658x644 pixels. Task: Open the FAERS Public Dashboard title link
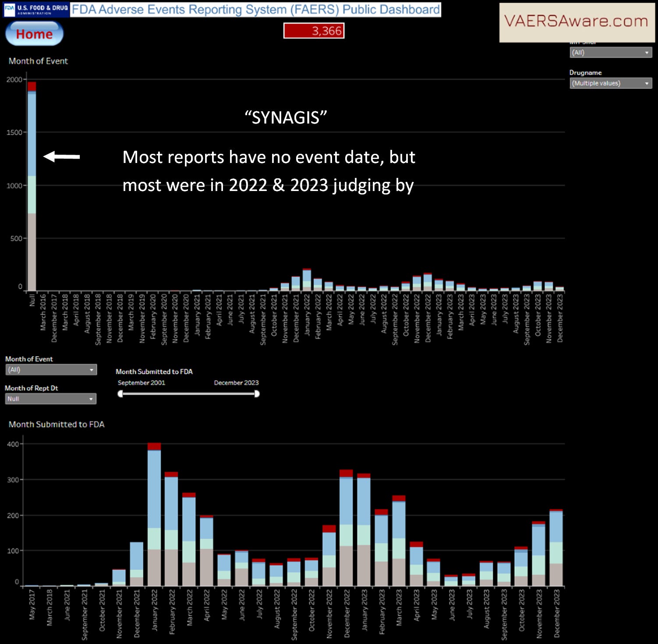pos(256,10)
